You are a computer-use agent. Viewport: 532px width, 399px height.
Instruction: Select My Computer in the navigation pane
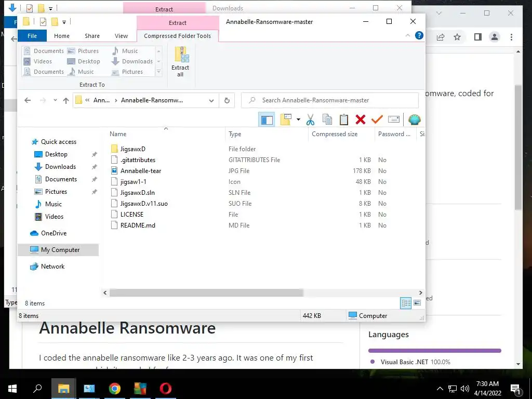coord(58,250)
